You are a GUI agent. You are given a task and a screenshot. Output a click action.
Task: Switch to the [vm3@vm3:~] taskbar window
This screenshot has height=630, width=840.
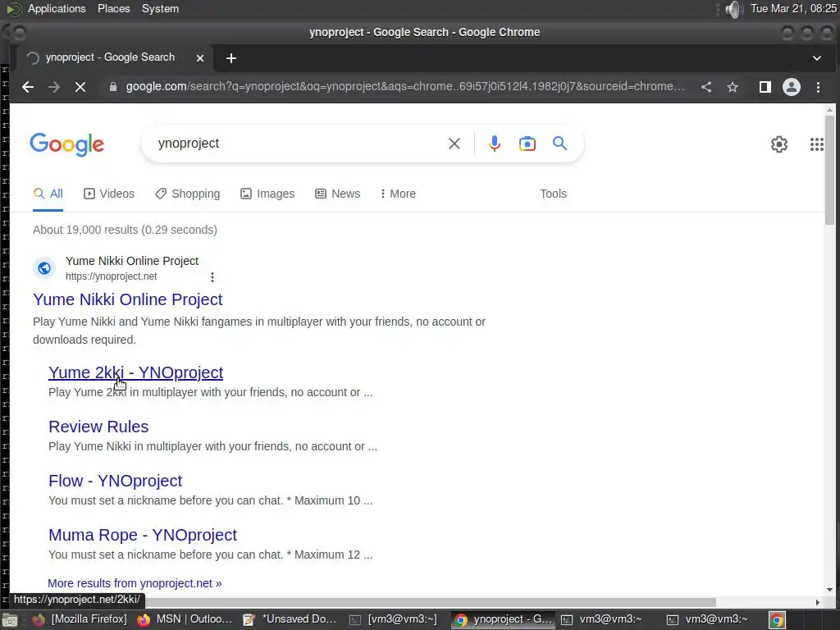click(x=394, y=620)
